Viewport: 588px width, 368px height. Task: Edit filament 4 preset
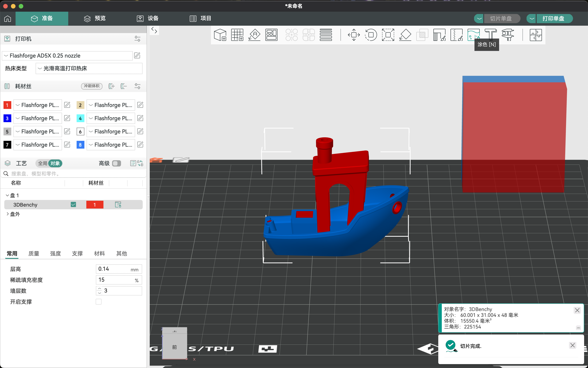140,118
